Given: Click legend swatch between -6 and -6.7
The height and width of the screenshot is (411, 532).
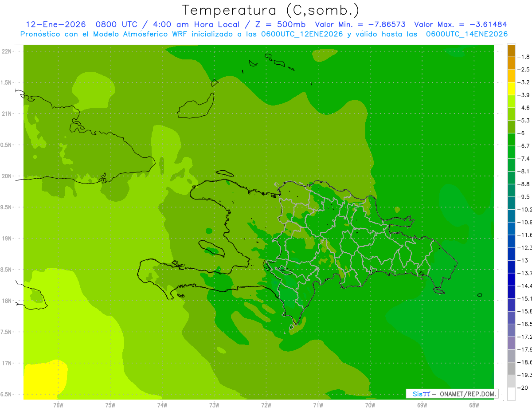Looking at the screenshot, I should (511, 139).
